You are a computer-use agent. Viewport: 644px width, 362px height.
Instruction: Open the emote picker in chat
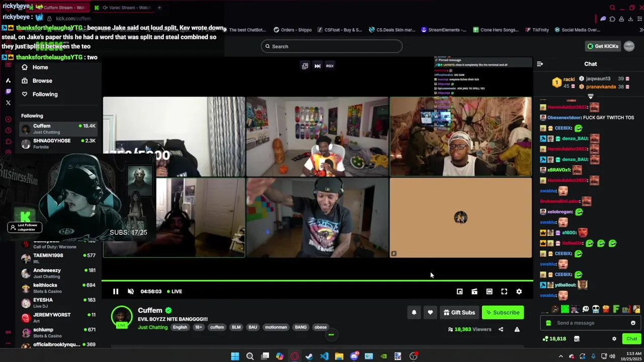tap(633, 323)
